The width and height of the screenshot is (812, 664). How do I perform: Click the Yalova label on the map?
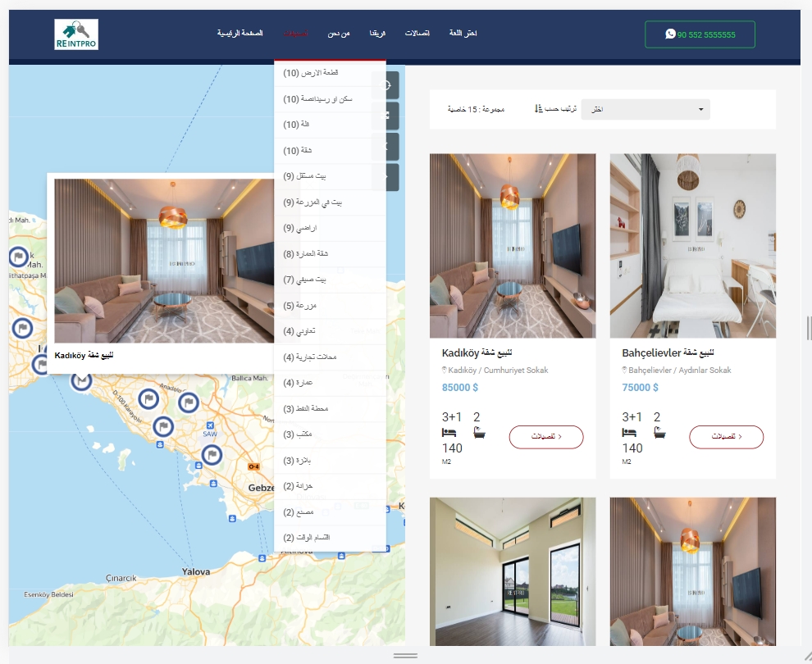tap(196, 572)
